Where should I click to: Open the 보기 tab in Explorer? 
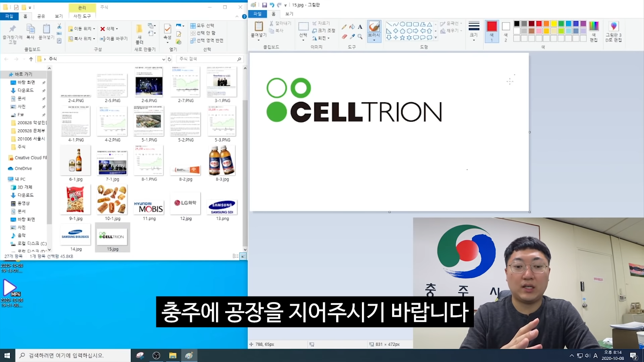pyautogui.click(x=59, y=16)
